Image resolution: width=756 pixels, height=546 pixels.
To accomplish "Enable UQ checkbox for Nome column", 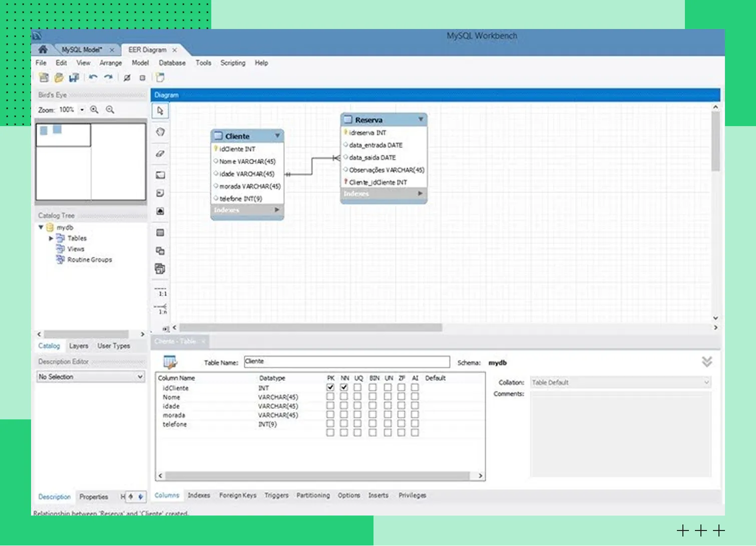I will tap(357, 396).
